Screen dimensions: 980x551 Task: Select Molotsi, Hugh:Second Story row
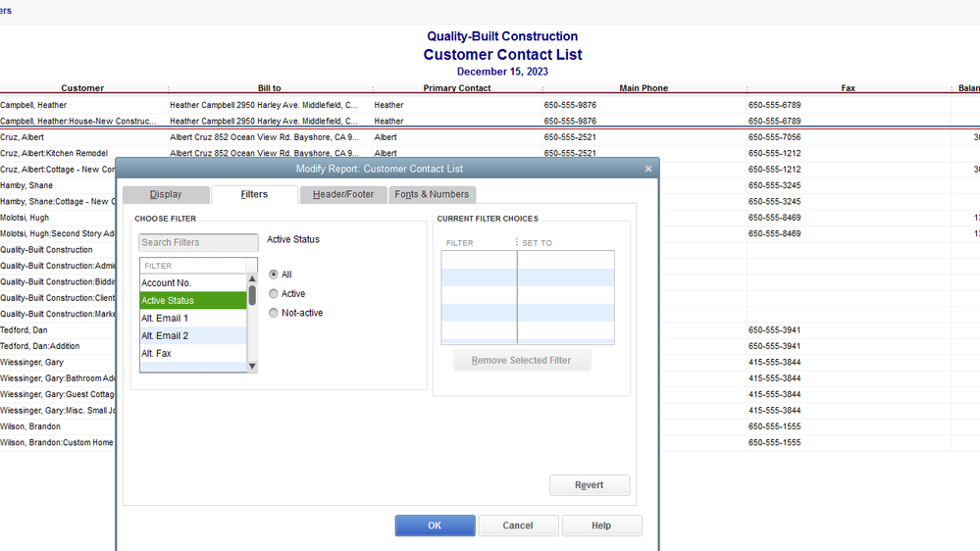pyautogui.click(x=58, y=233)
